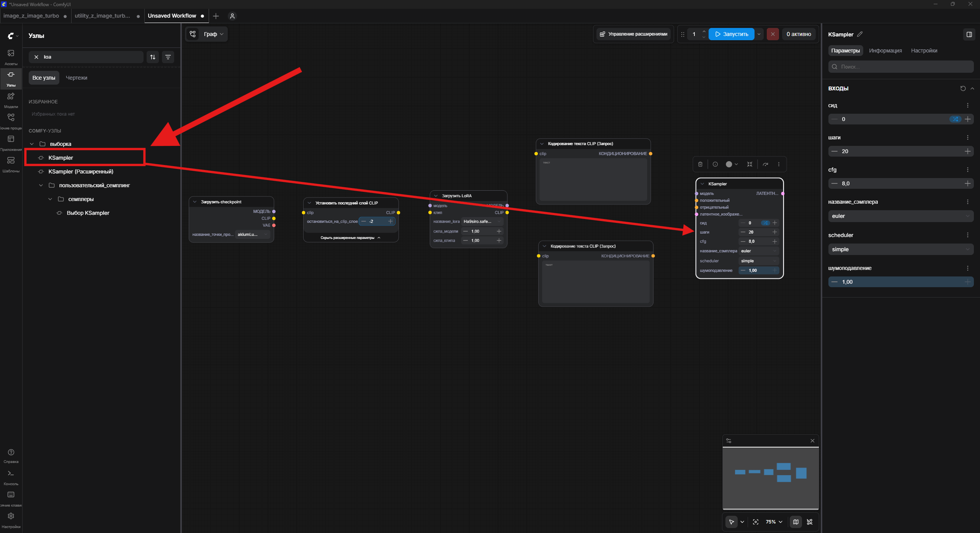Click the node info icon in floating toolbar
This screenshot has height=533, width=980.
[715, 164]
